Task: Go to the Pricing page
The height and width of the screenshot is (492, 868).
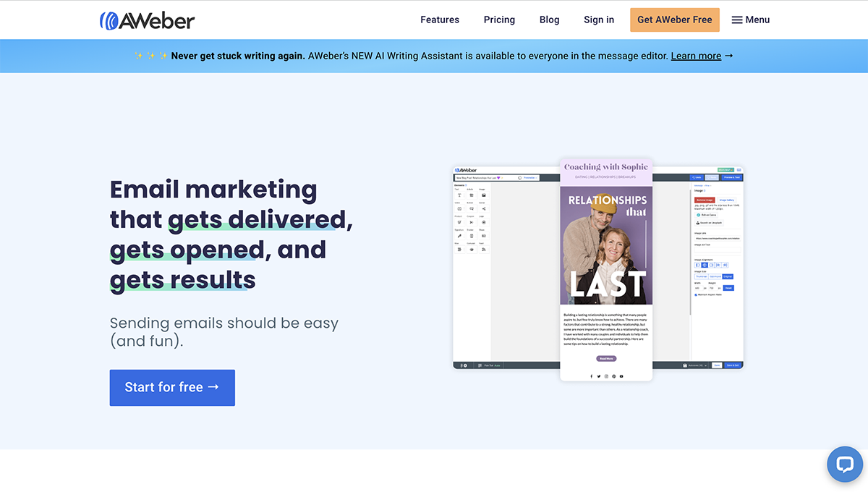Action: click(x=499, y=20)
